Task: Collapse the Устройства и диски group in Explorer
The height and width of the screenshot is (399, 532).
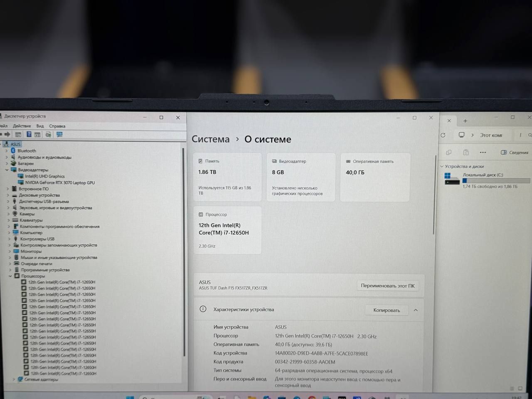Action: [x=442, y=166]
